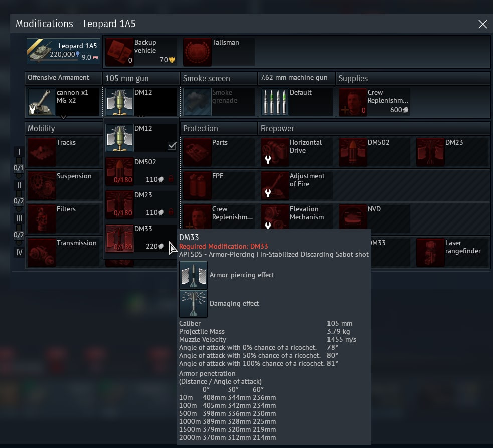Select the Talisman icon
This screenshot has width=493, height=448.
pos(197,52)
